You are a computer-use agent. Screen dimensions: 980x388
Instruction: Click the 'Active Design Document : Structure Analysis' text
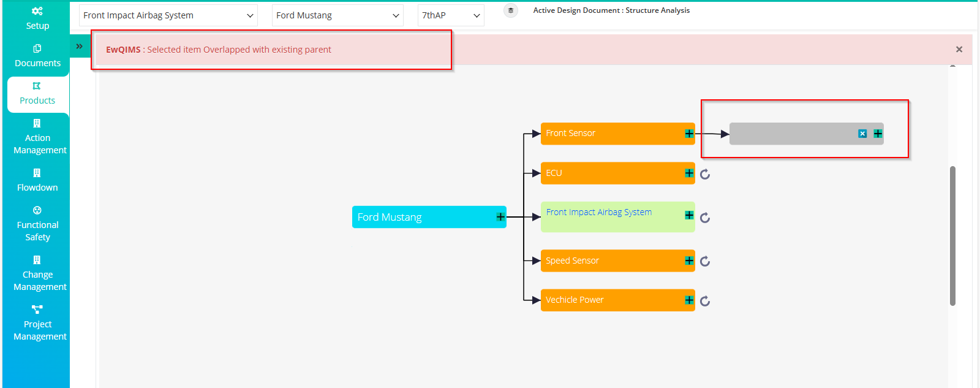pos(611,10)
